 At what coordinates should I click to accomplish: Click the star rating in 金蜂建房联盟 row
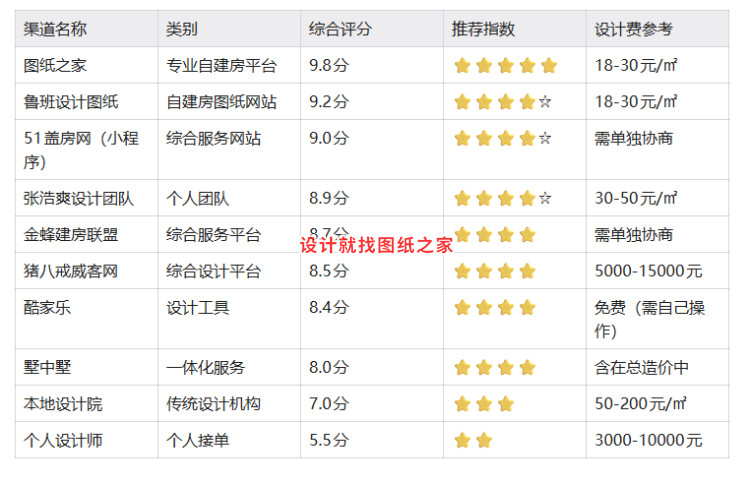pos(495,235)
